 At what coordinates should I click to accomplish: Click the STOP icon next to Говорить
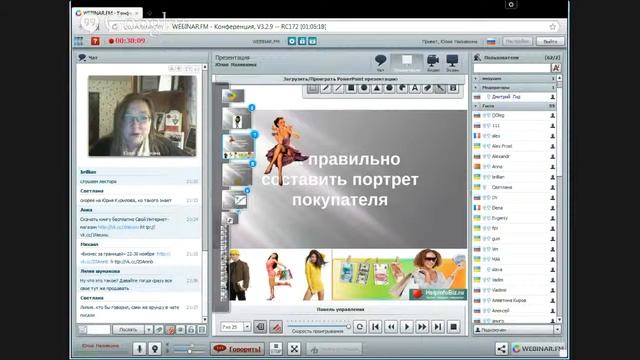tap(276, 349)
